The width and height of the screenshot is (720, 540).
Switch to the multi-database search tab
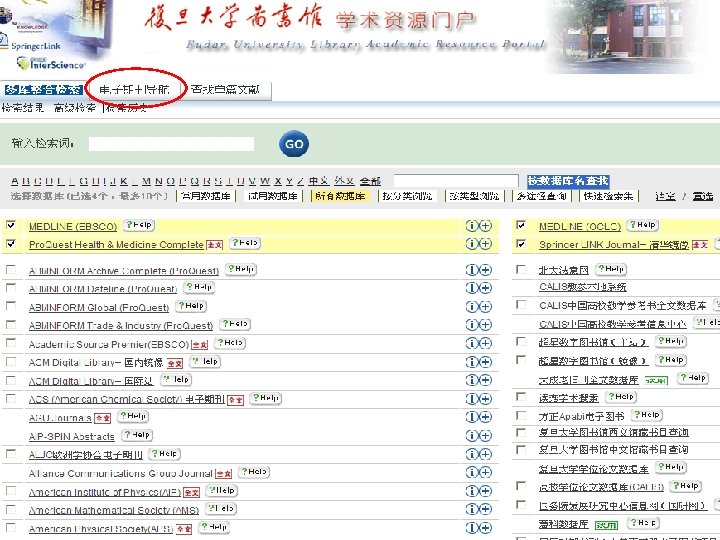coord(42,90)
